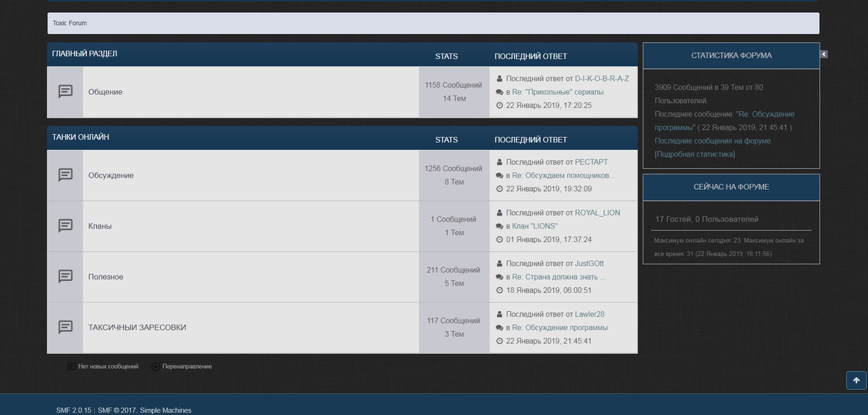
Task: View profile of user D-I-K-O-B-R-A-Z
Action: [x=601, y=79]
